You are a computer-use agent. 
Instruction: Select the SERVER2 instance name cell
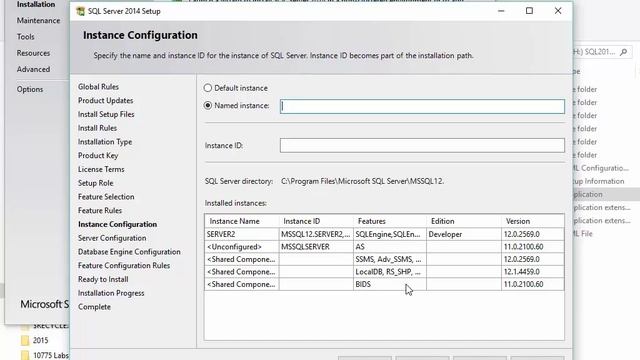(x=242, y=234)
